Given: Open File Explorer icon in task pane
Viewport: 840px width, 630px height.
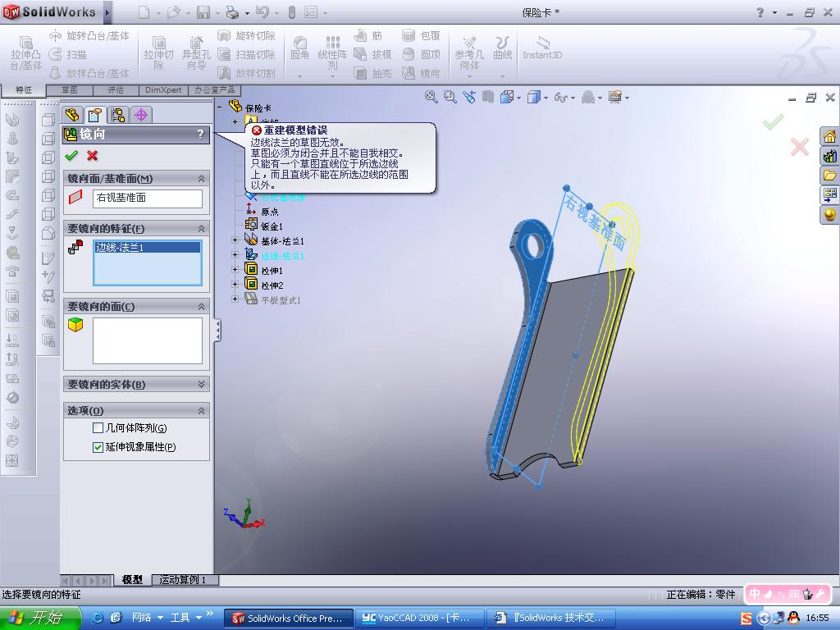Looking at the screenshot, I should tap(829, 176).
